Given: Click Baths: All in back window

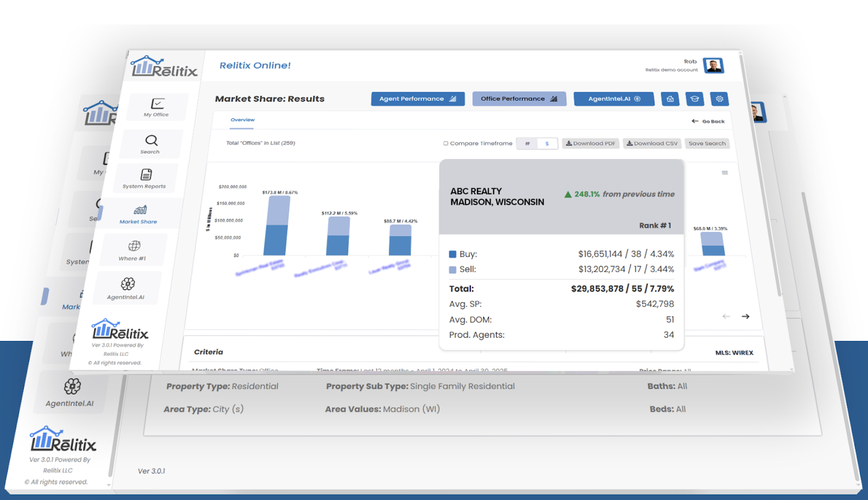Looking at the screenshot, I should 667,387.
